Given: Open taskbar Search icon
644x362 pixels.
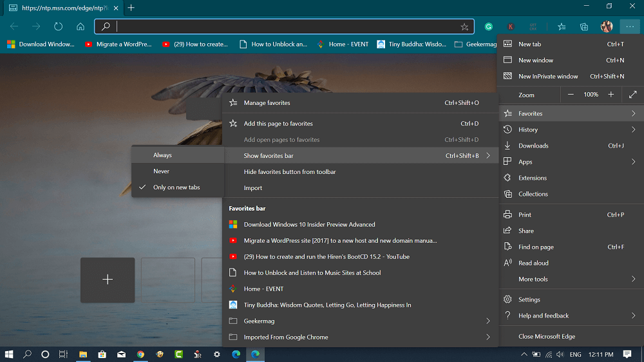Looking at the screenshot, I should pyautogui.click(x=27, y=354).
